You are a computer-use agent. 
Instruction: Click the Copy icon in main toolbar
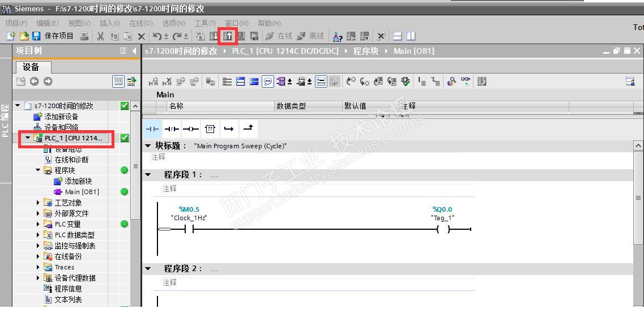click(114, 36)
